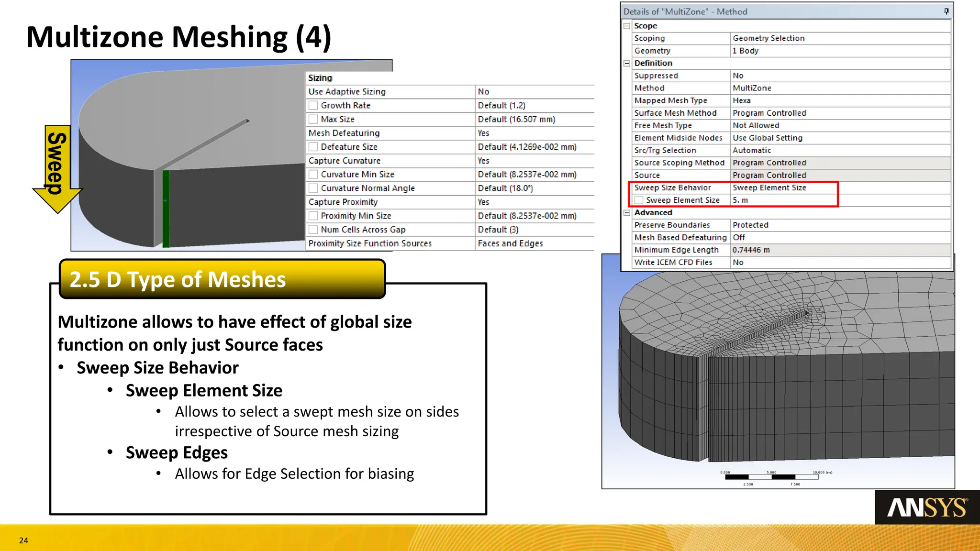Select Source Scoping Method Program Controlled

840,163
